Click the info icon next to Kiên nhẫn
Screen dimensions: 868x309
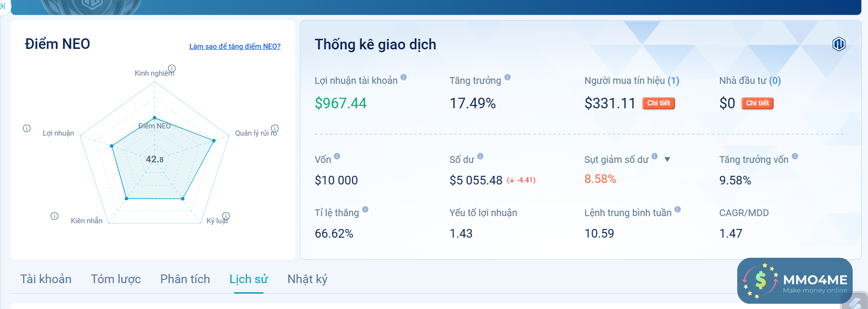[55, 216]
